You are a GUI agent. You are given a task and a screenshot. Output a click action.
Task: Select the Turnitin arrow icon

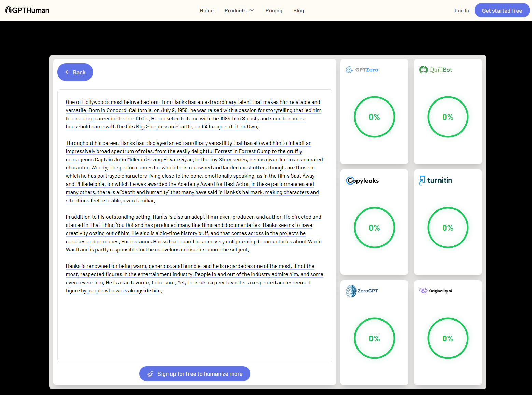(x=422, y=180)
